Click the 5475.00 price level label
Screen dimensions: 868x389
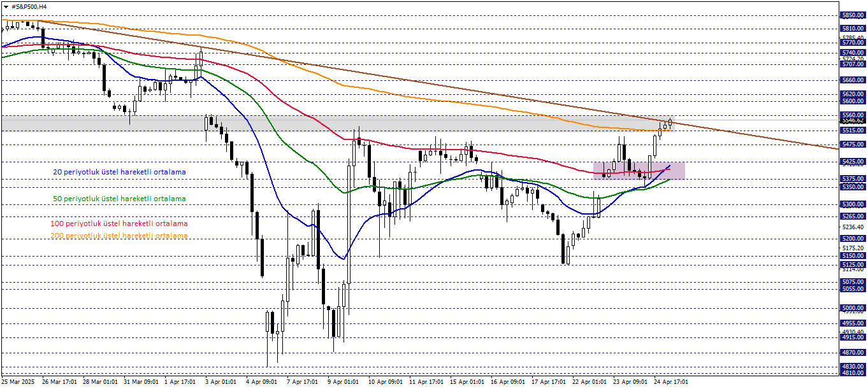pos(853,145)
